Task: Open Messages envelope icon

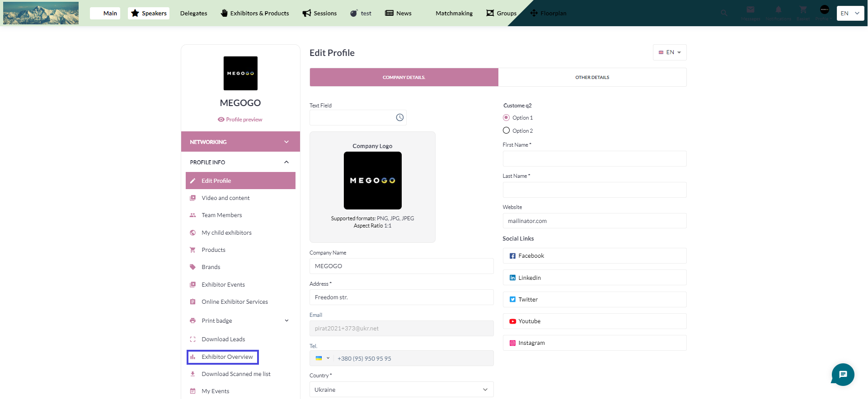Action: coord(751,10)
